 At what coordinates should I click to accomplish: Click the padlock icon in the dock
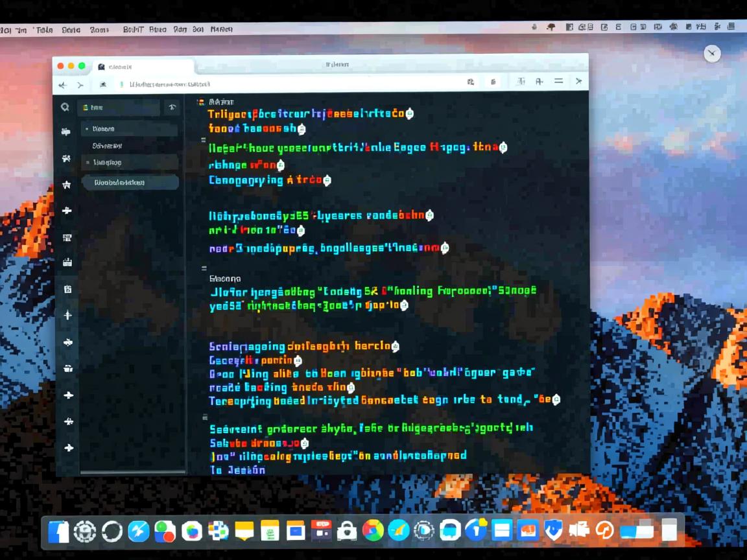tap(346, 531)
